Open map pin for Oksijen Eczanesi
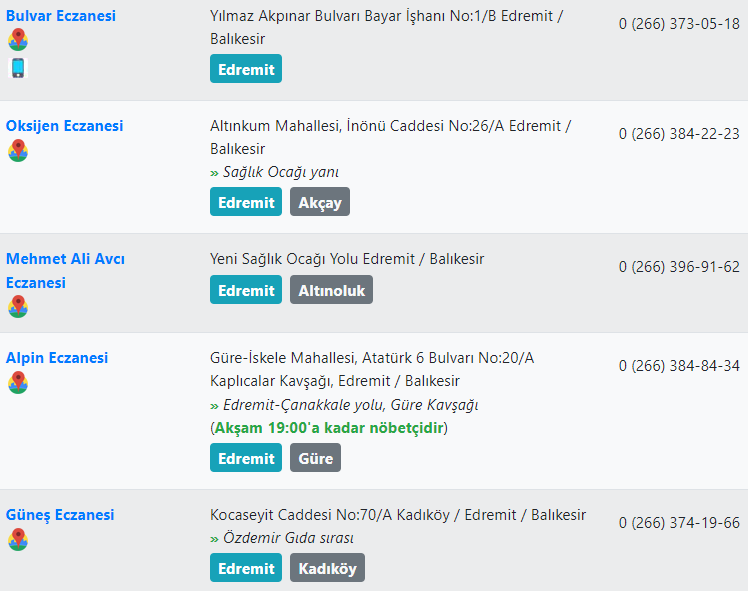Image resolution: width=748 pixels, height=591 pixels. point(18,150)
